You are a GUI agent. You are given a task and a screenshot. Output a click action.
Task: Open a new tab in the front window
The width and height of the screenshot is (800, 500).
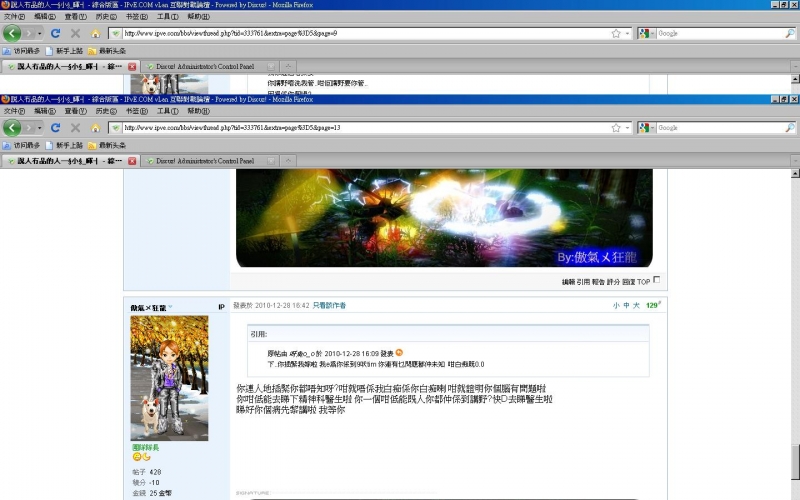[288, 161]
